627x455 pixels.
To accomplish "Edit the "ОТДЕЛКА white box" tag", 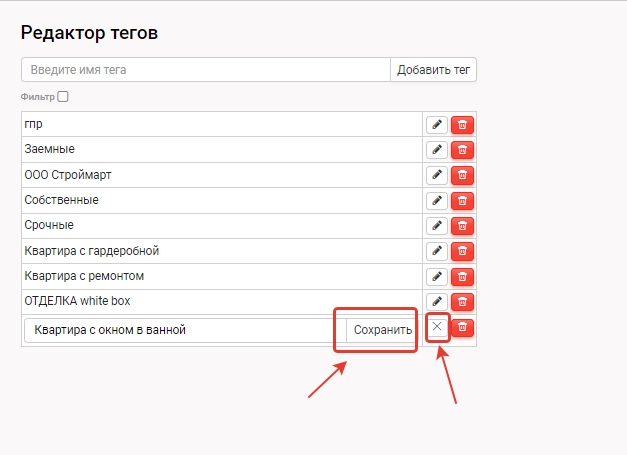I will tap(437, 301).
